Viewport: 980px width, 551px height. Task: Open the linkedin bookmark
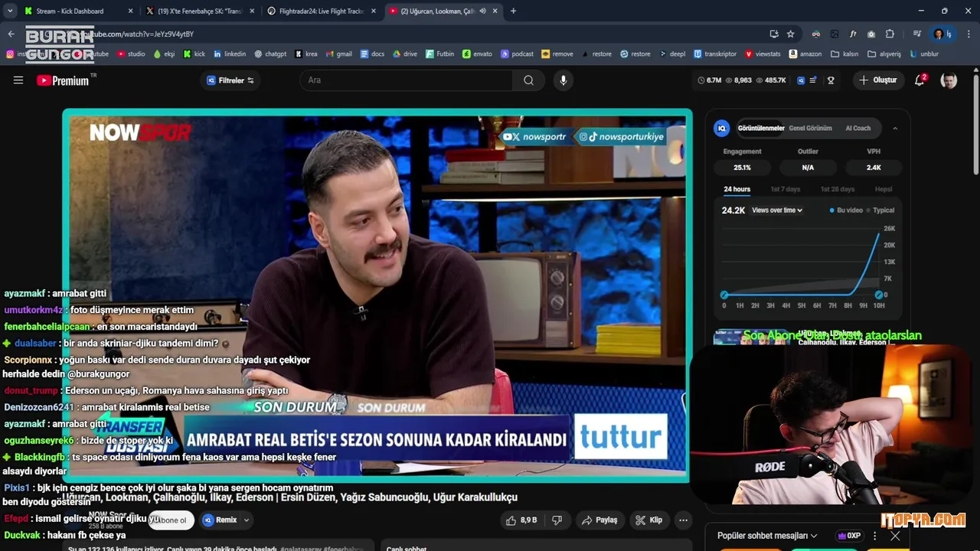click(x=230, y=54)
